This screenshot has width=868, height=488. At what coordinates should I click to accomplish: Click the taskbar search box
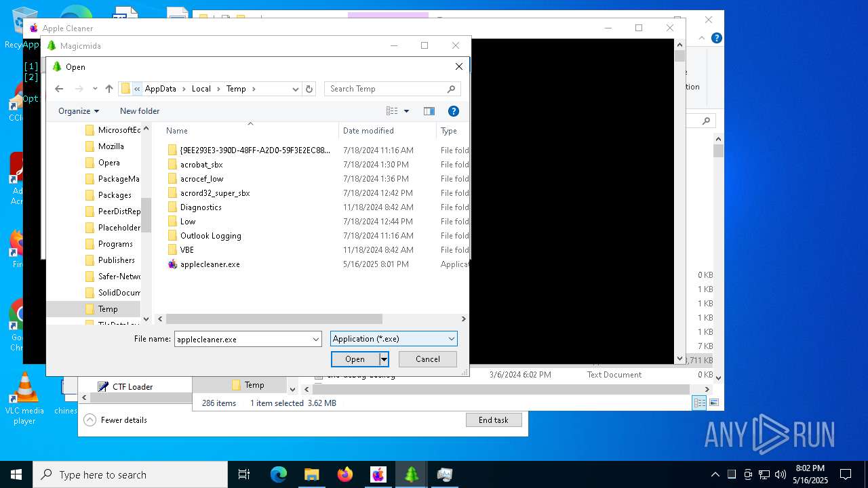tap(130, 474)
